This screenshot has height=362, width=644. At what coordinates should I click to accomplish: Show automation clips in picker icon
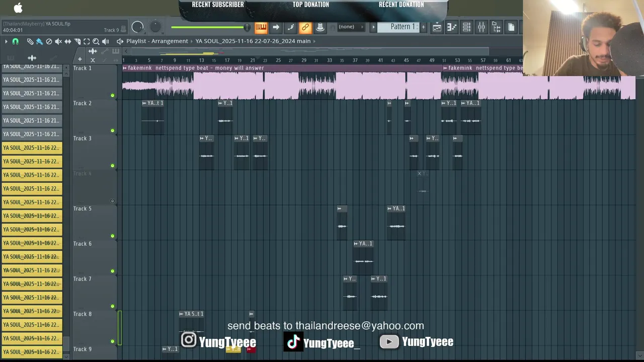coord(53,58)
